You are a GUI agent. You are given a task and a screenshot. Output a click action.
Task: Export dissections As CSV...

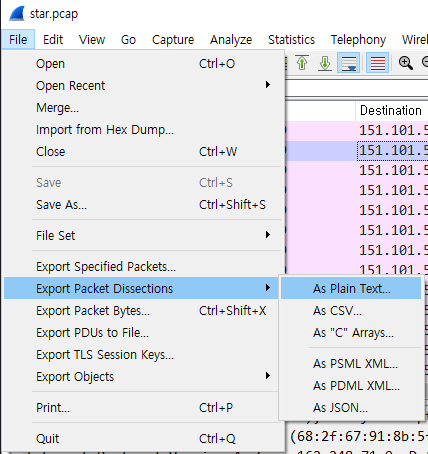coord(351,311)
